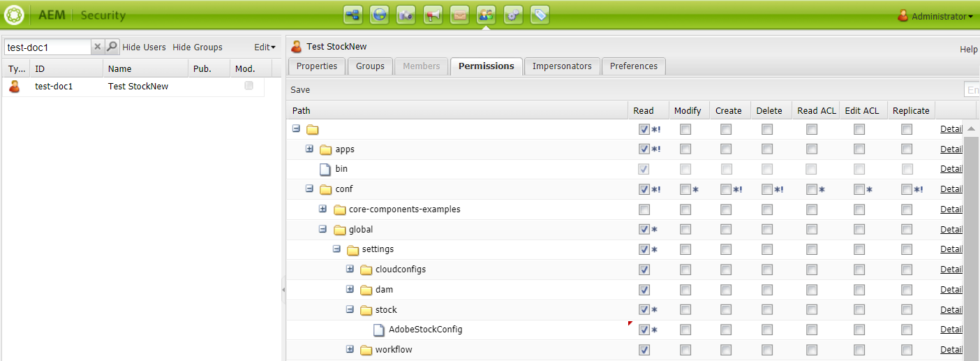Click the bin file icon
980x361 pixels.
coord(325,169)
